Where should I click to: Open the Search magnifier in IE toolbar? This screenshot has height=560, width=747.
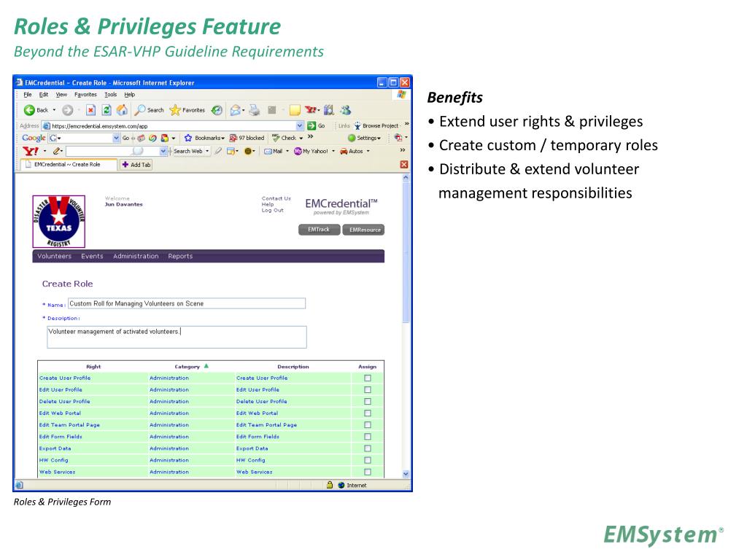149,110
